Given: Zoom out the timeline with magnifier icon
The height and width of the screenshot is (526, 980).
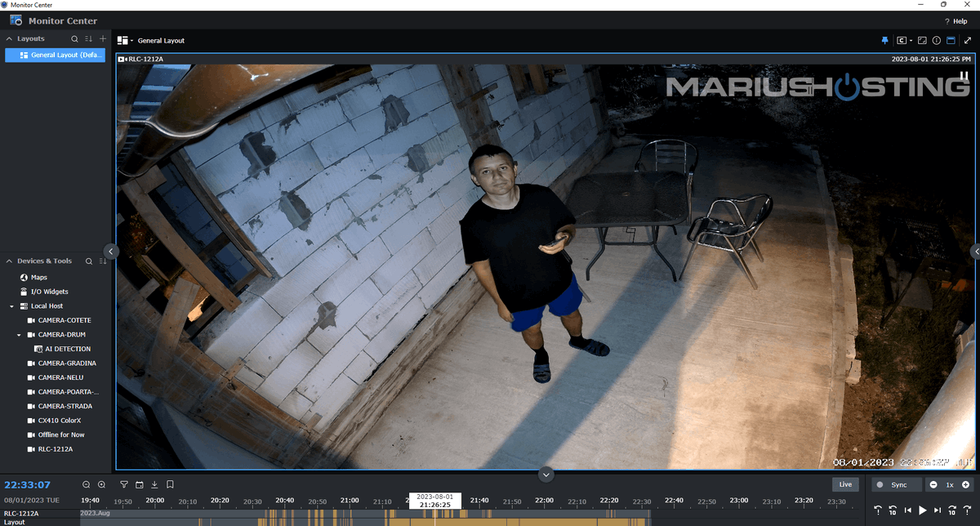Looking at the screenshot, I should click(x=87, y=484).
